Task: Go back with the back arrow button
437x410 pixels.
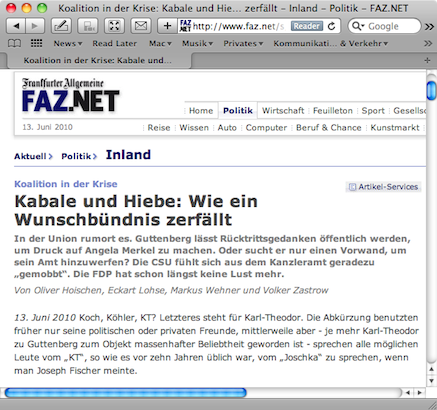Action: click(x=16, y=26)
